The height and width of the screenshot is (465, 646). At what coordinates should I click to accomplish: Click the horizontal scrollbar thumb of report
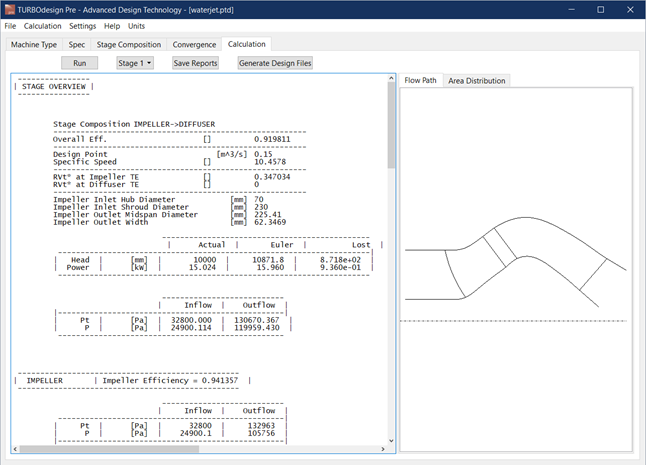[x=109, y=449]
